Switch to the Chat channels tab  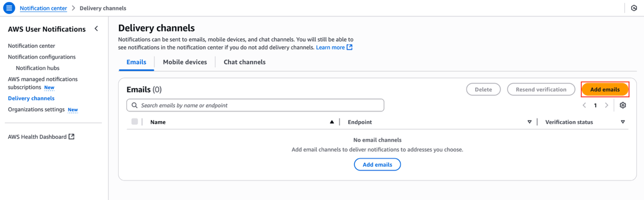click(244, 62)
